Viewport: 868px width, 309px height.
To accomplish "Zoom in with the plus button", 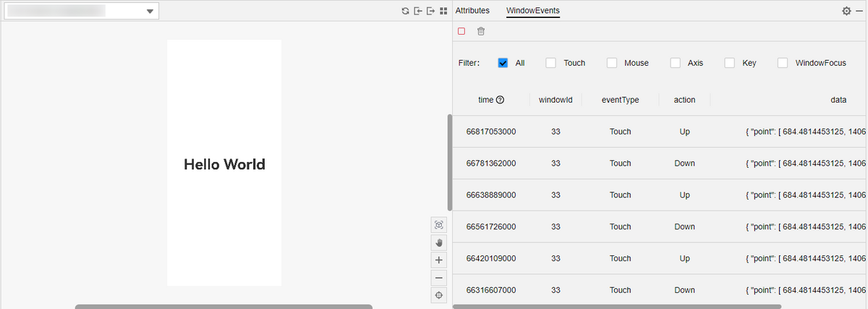I will point(439,261).
